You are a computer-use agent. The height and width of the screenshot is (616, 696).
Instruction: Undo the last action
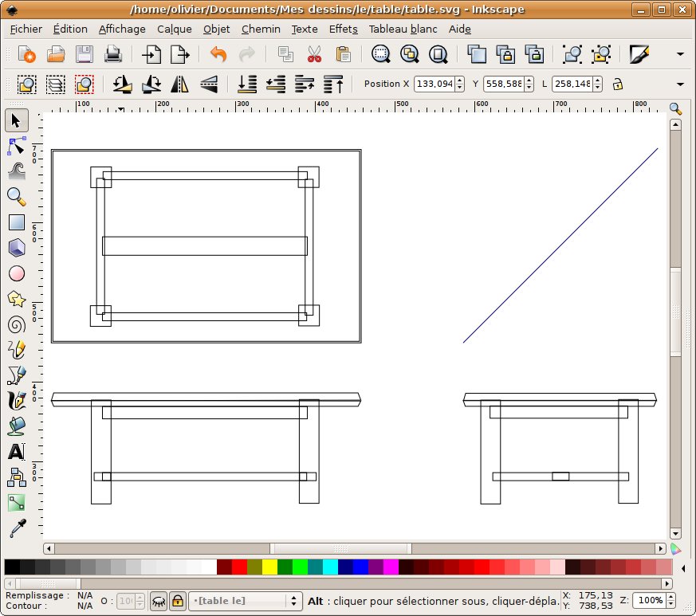point(218,55)
